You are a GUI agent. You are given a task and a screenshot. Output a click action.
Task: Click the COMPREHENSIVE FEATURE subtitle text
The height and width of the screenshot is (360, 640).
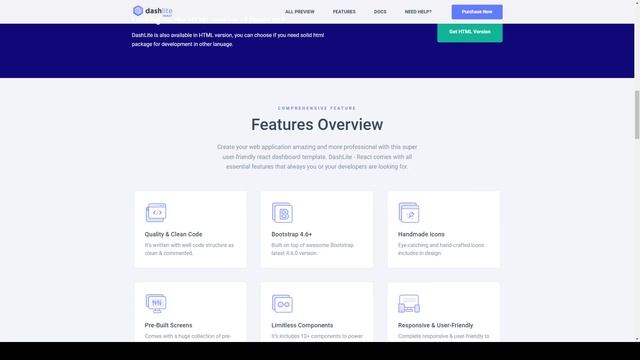(317, 108)
